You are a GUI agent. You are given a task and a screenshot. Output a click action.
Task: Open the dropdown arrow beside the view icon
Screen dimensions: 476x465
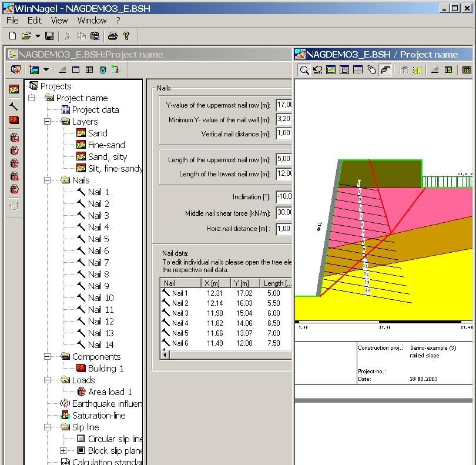tap(47, 69)
